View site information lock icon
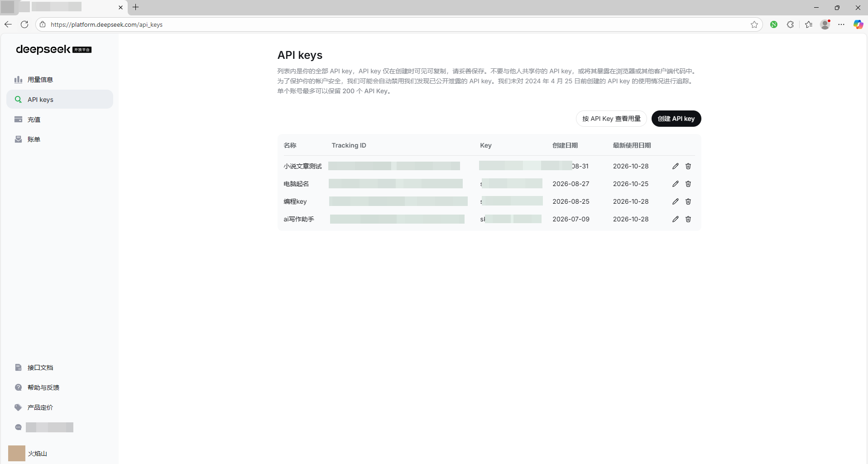Screen dimensions: 868x464 point(43,24)
